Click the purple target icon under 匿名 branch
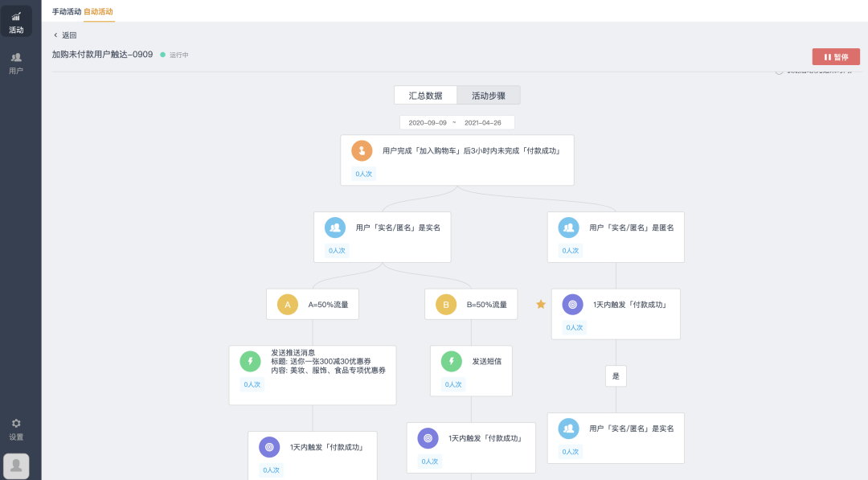Viewport: 868px width, 480px height. pyautogui.click(x=572, y=305)
